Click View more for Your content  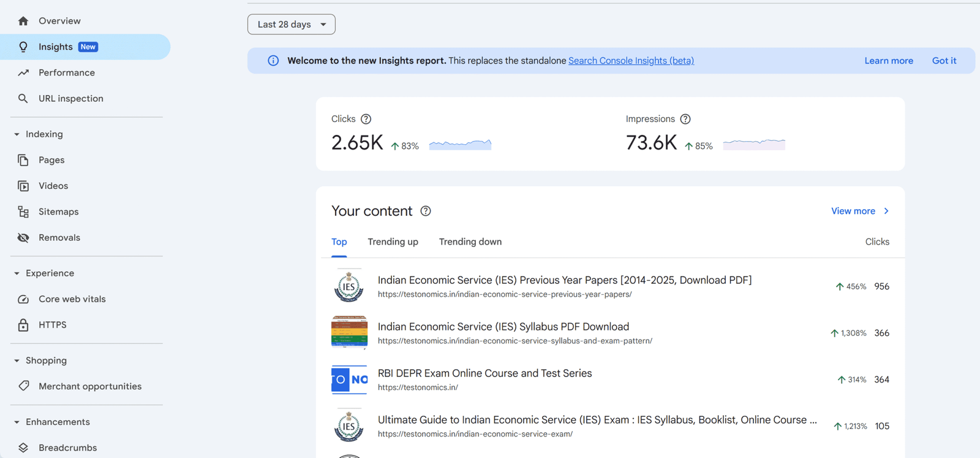853,211
